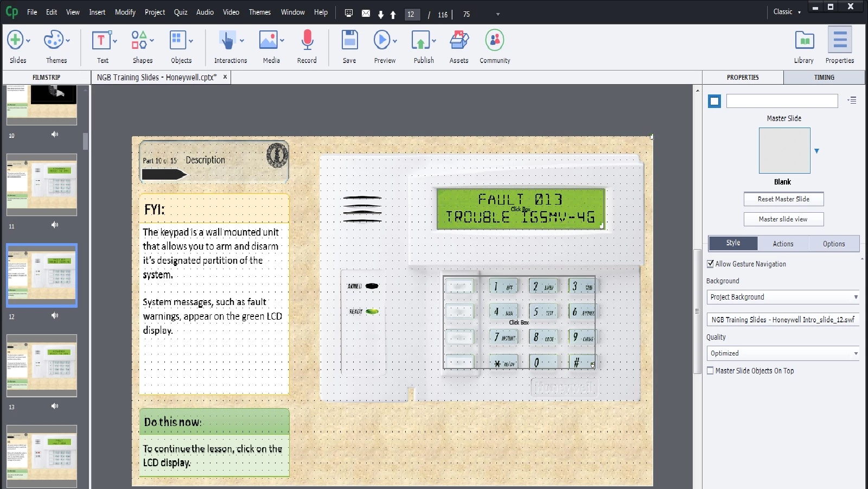Expand the Text dropdown arrow
868x489 pixels.
coord(115,41)
